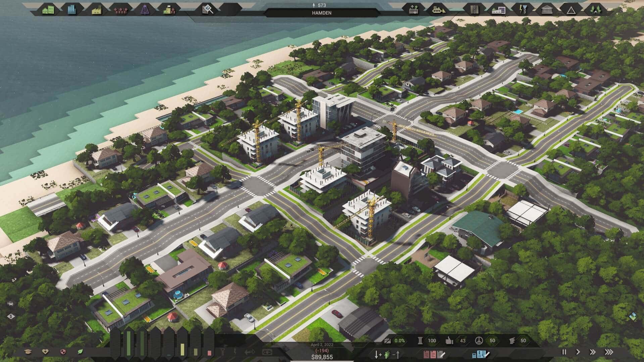Click the tall green residential demand bar
The image size is (644, 362).
click(129, 343)
